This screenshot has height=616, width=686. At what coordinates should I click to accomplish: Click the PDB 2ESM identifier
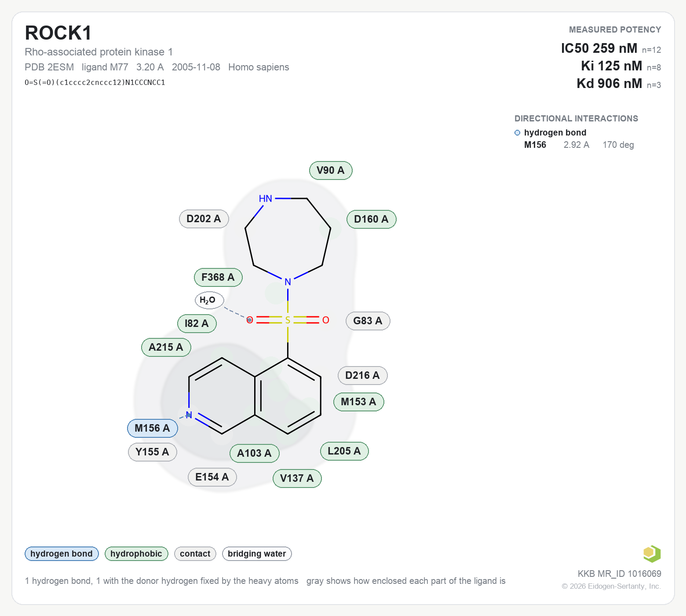pos(49,67)
